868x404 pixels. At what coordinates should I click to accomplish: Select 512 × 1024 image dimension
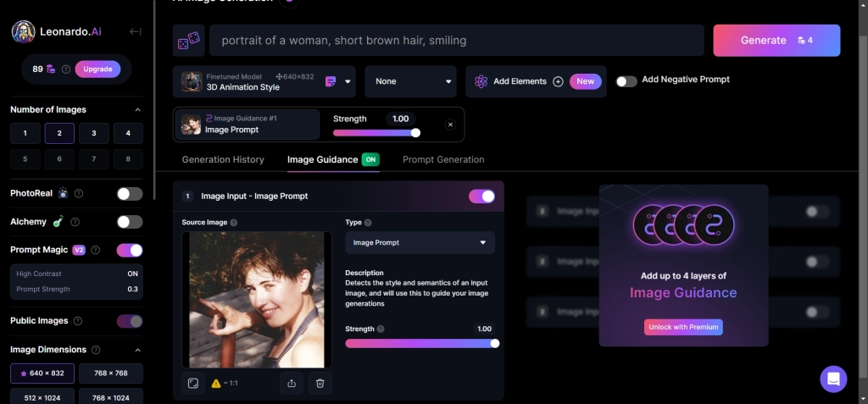pos(42,397)
